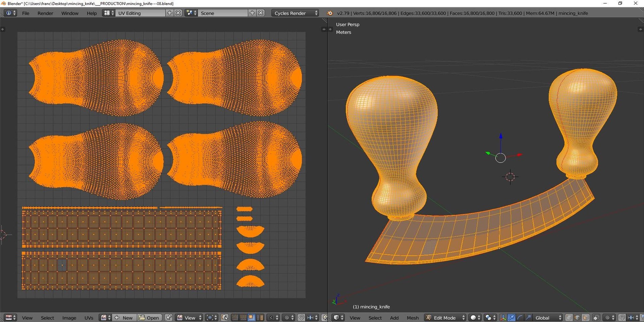This screenshot has width=644, height=322.
Task: Delete the UV Editing screen layout
Action: pos(178,13)
